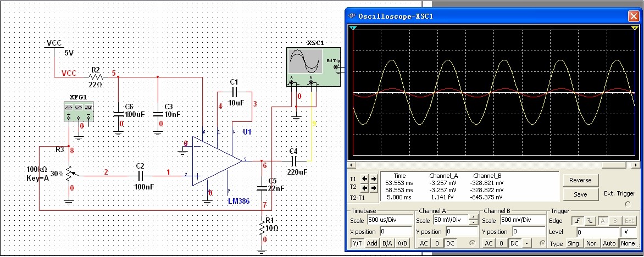The image size is (644, 257).
Task: Switch timebase to Add mode
Action: (x=372, y=243)
